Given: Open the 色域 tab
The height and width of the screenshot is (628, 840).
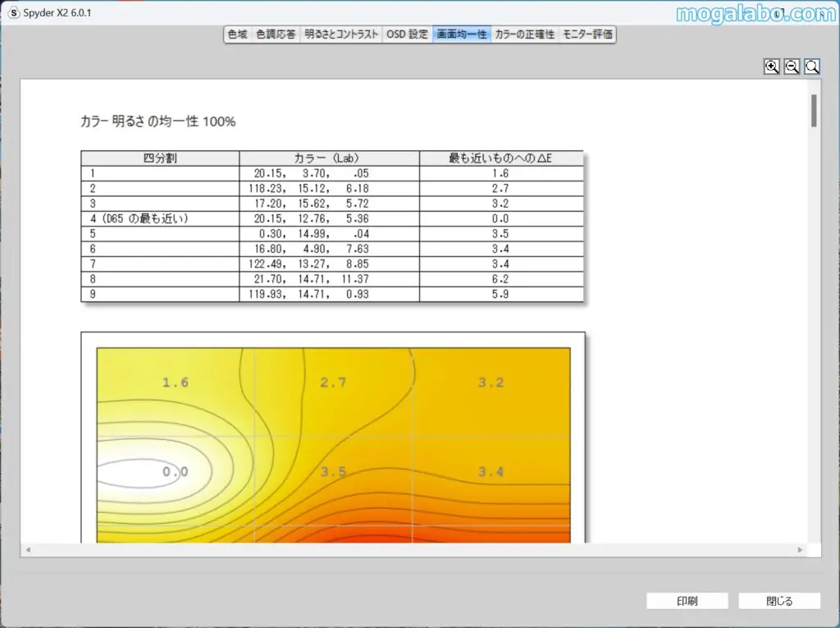Looking at the screenshot, I should pyautogui.click(x=237, y=34).
